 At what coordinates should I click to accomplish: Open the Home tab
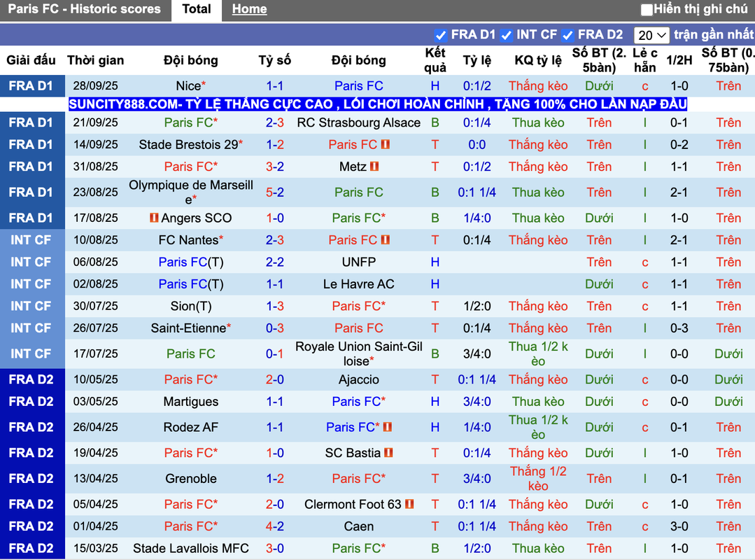click(249, 9)
